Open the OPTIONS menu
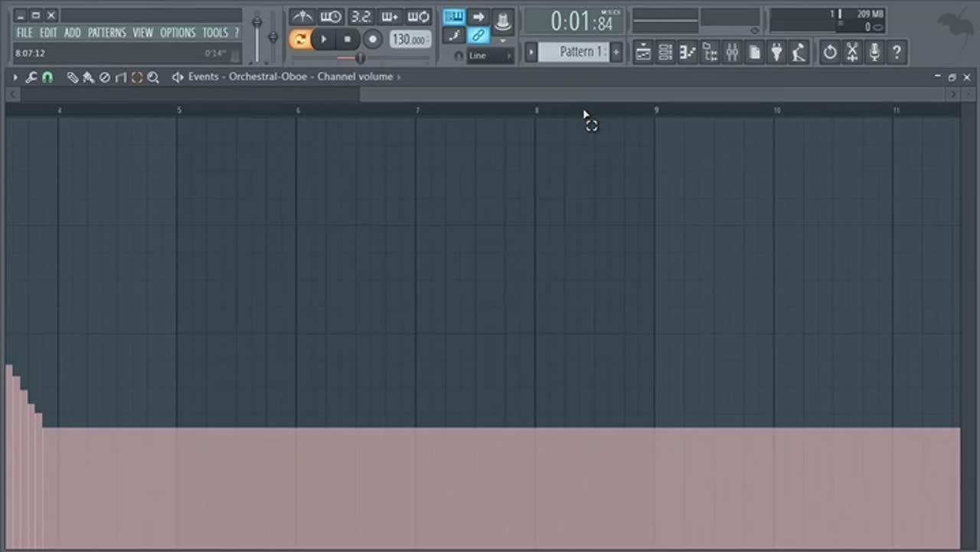 178,33
